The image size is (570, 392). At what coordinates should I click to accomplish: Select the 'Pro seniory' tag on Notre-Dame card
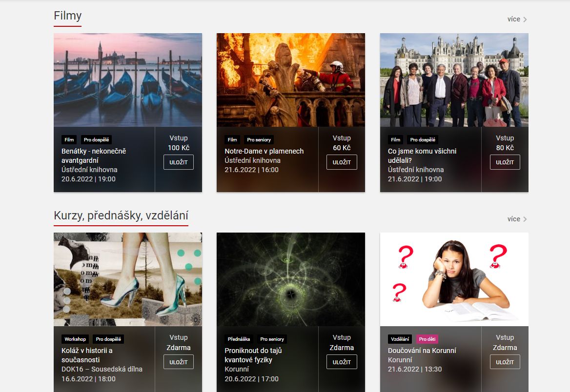pyautogui.click(x=259, y=140)
